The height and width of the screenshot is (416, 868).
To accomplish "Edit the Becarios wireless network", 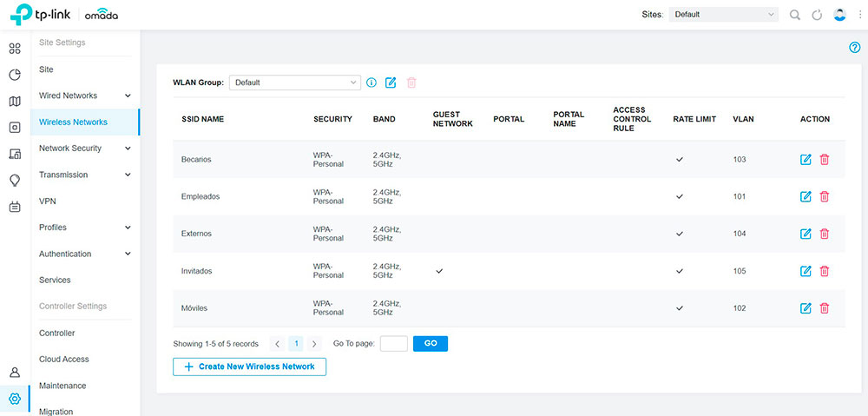I will coord(806,160).
